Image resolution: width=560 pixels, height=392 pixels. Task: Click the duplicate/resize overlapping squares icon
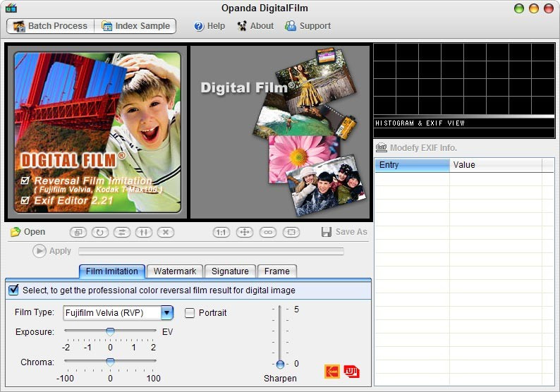click(78, 233)
